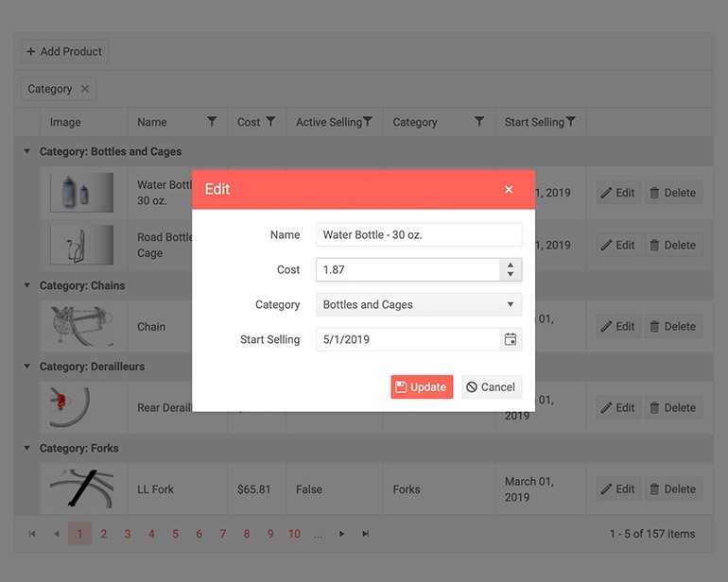728x582 pixels.
Task: Edit the Chain row
Action: click(618, 326)
